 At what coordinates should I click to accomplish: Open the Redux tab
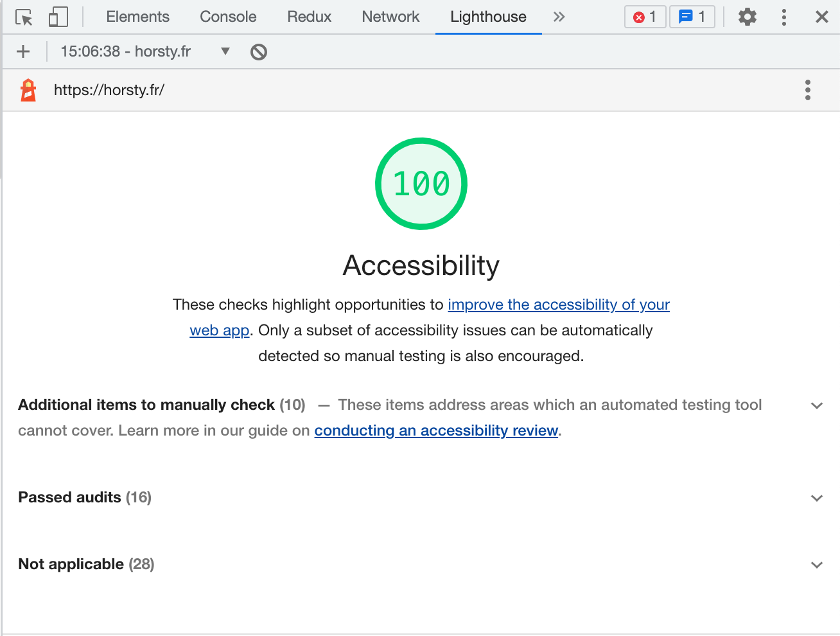click(310, 17)
